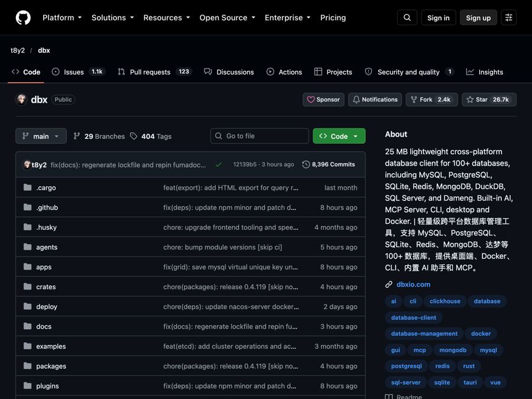
Task: Click the branch icon next to 29 Branches
Action: point(77,136)
